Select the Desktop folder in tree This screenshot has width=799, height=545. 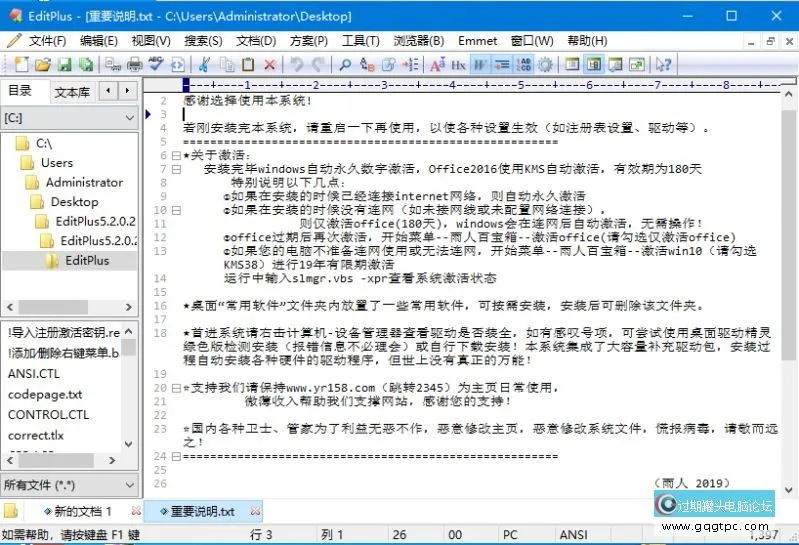coord(74,202)
